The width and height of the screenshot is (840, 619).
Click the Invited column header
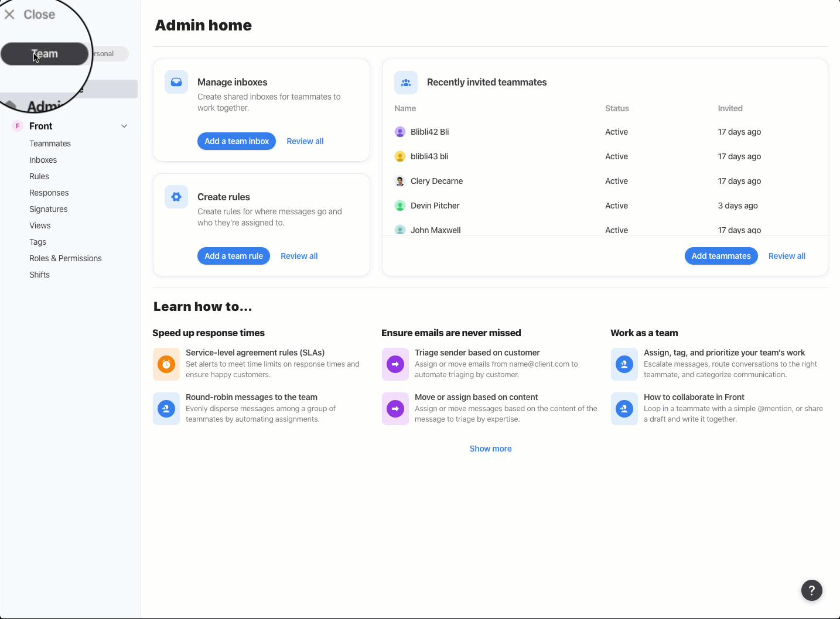click(730, 108)
